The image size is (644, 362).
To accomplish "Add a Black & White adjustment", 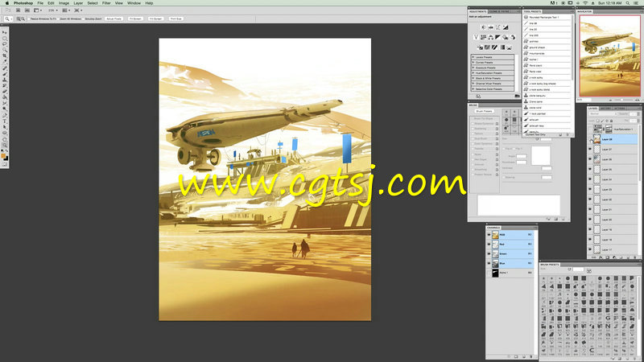I will 497,37.
